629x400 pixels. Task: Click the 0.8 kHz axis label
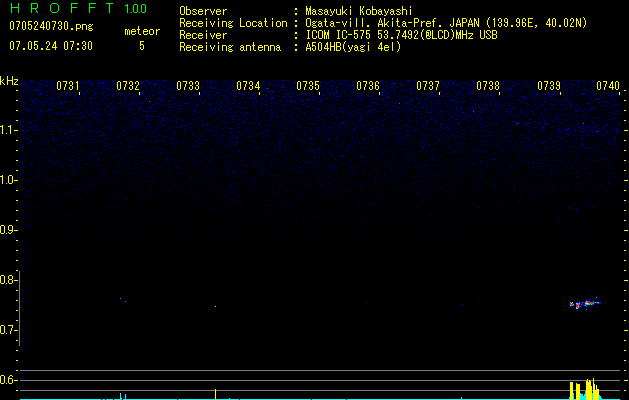coord(8,280)
